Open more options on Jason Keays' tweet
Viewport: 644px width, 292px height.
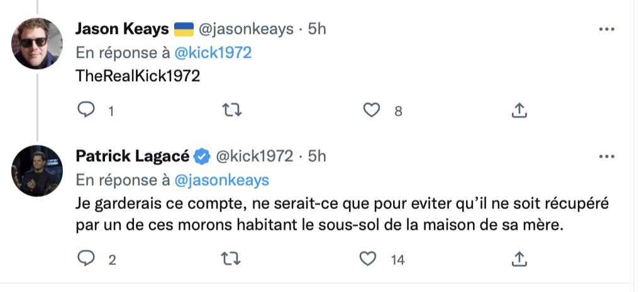pos(607,29)
